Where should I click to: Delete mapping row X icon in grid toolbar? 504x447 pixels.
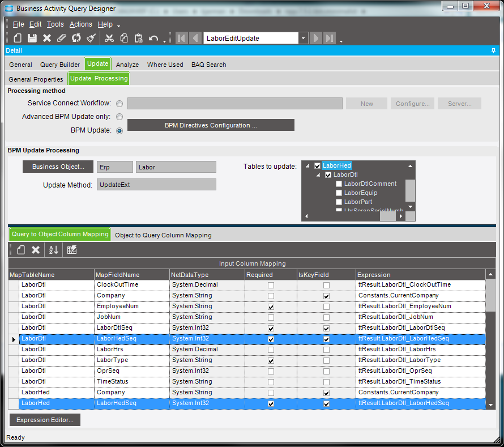36,250
